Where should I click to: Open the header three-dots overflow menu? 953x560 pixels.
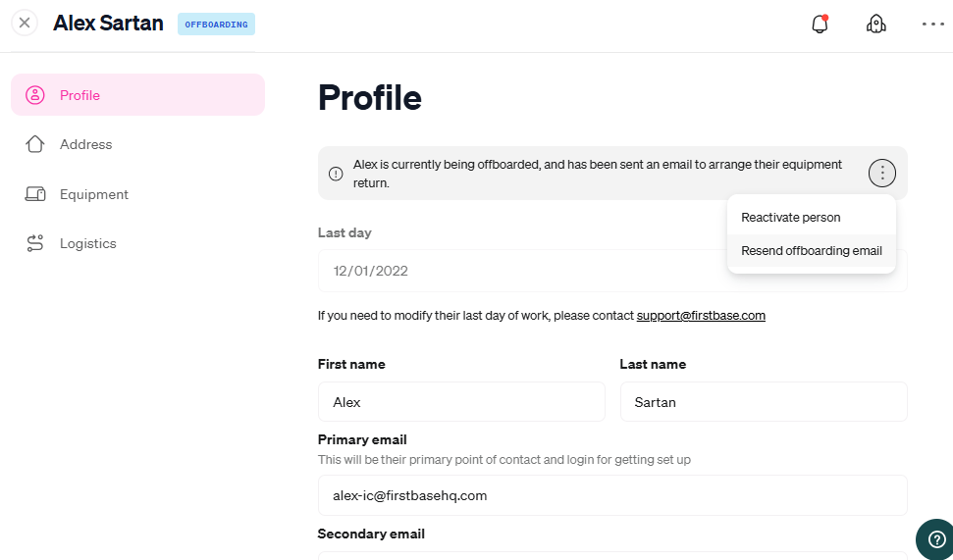coord(933,25)
